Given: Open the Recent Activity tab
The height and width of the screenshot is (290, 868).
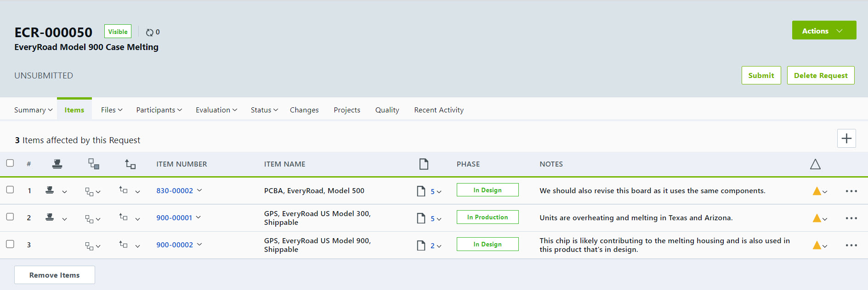Looking at the screenshot, I should pyautogui.click(x=438, y=110).
